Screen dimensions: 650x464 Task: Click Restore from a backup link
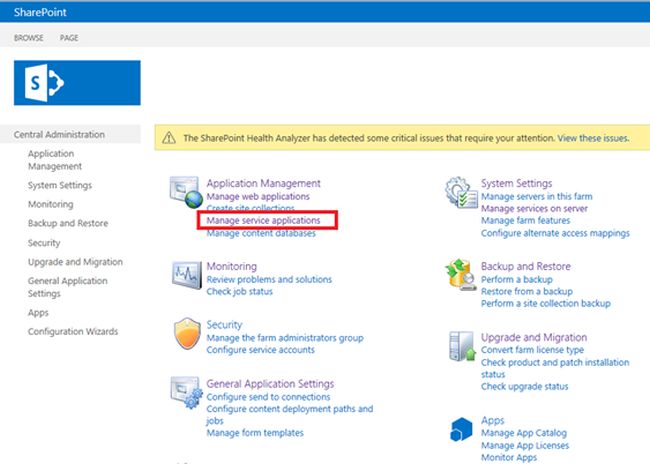point(526,292)
